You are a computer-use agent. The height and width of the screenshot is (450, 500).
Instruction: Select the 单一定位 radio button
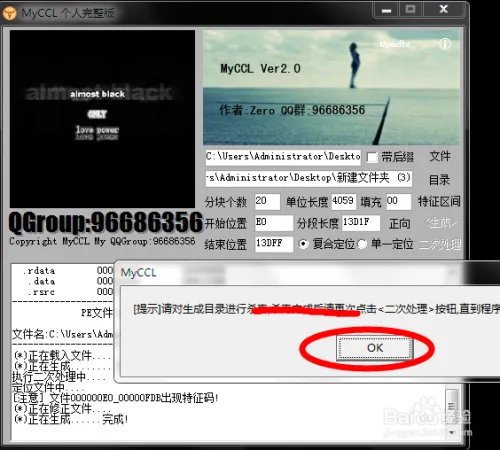(x=363, y=244)
